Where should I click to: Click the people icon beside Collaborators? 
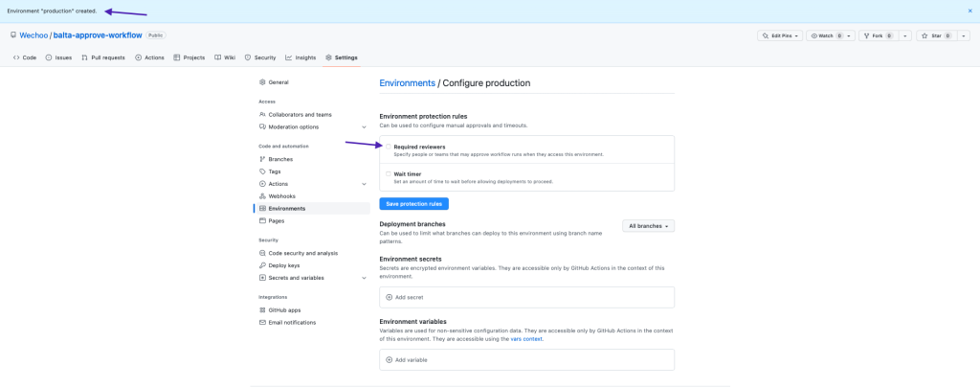[262, 115]
